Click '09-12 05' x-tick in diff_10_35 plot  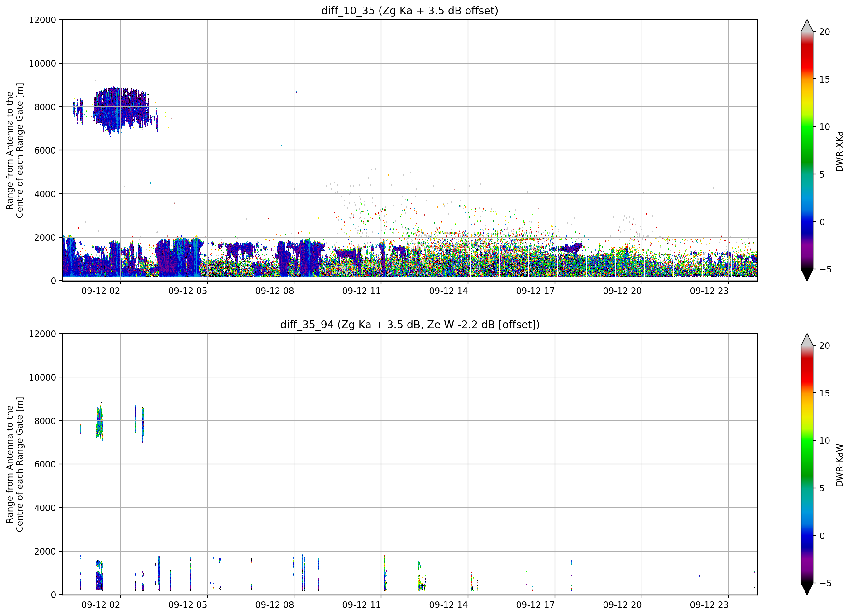click(x=188, y=291)
